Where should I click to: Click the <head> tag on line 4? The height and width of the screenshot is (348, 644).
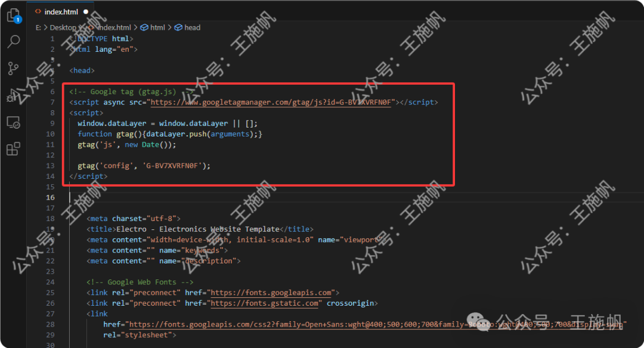coord(82,70)
